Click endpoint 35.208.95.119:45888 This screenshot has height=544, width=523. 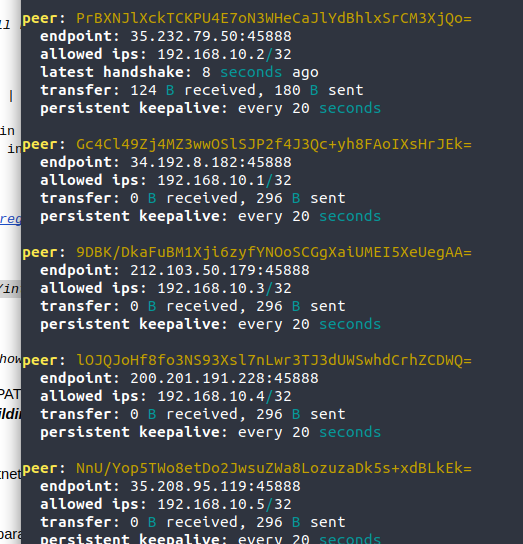pyautogui.click(x=215, y=486)
